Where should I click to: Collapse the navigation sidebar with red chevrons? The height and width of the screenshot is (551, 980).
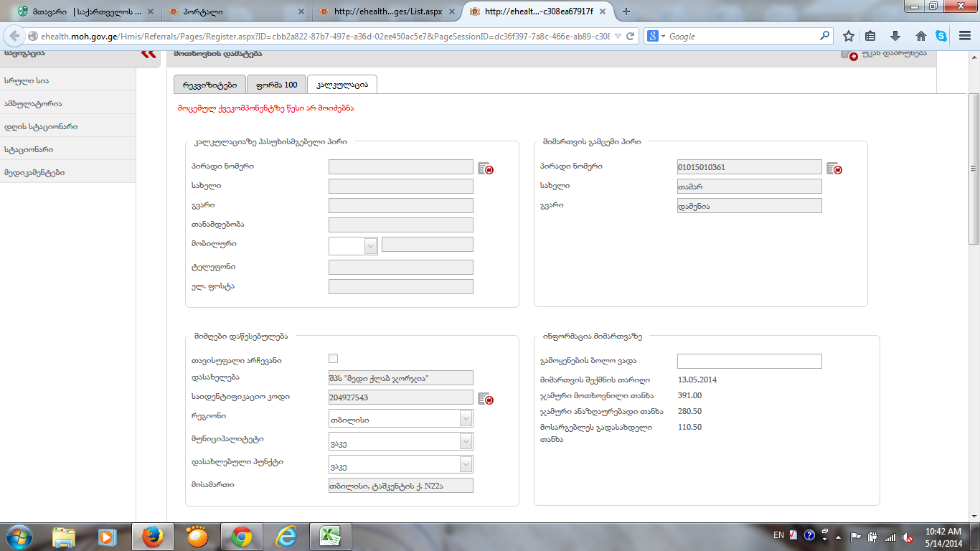pyautogui.click(x=149, y=54)
